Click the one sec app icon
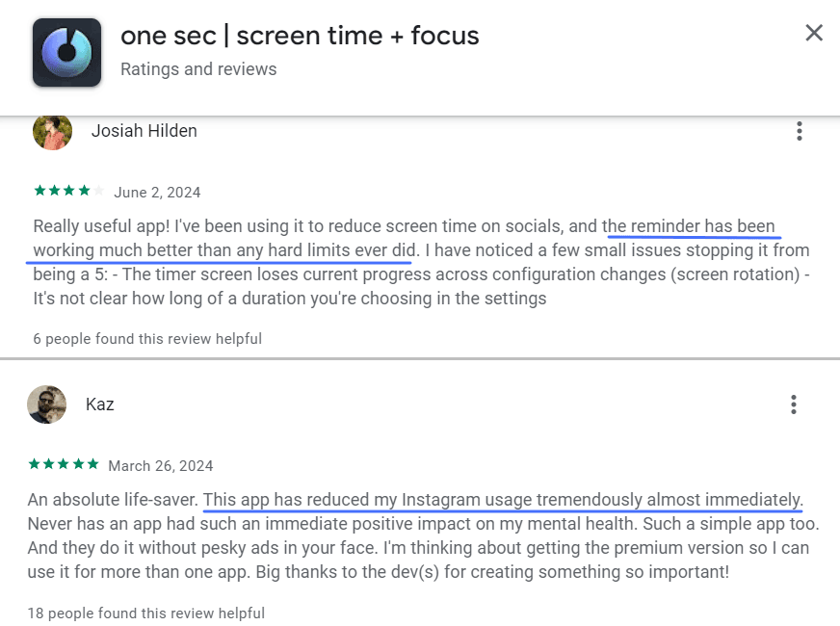Image resolution: width=840 pixels, height=626 pixels. click(66, 52)
